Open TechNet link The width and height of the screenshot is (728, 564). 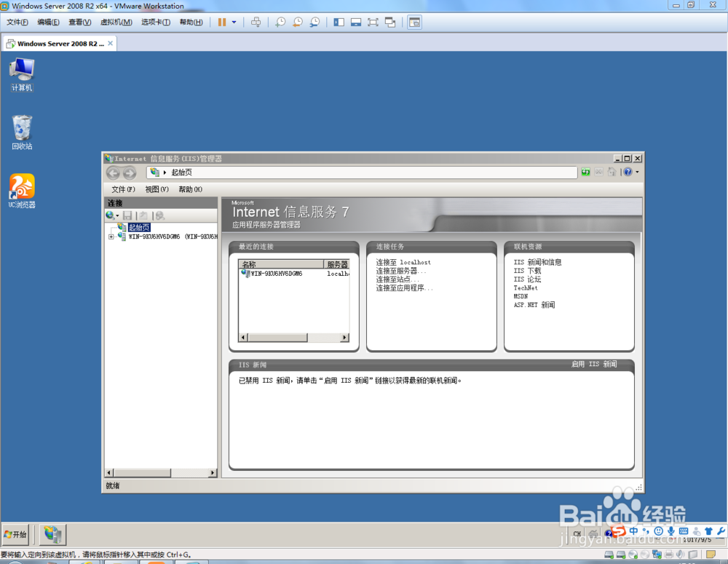click(526, 287)
